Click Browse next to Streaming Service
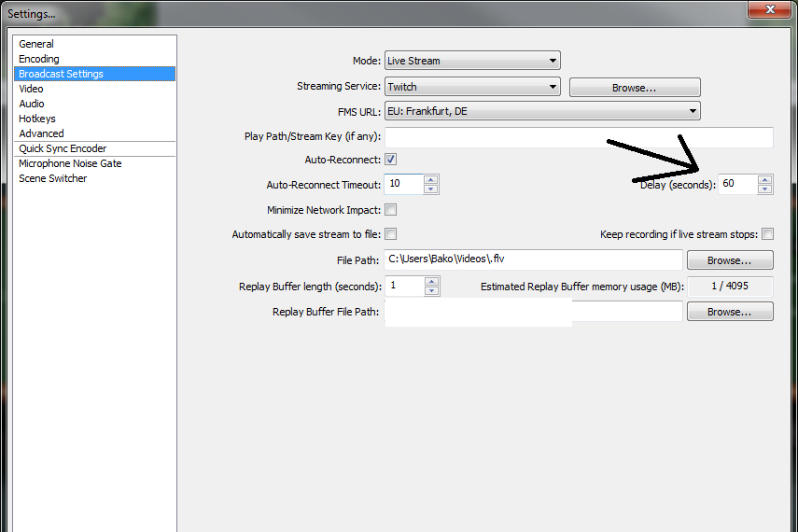 pyautogui.click(x=635, y=88)
